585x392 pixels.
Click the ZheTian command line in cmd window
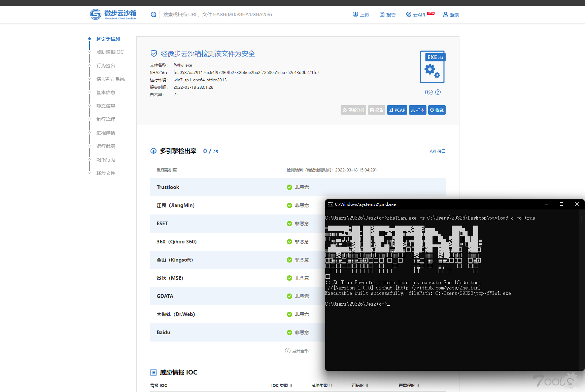pos(430,218)
